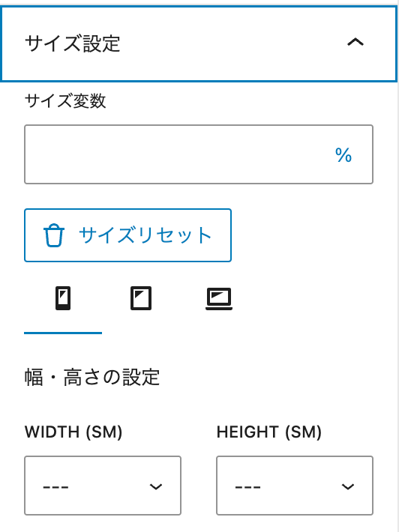Open the HEIGHT (SM) dropdown
Image resolution: width=399 pixels, height=532 pixels.
[295, 486]
